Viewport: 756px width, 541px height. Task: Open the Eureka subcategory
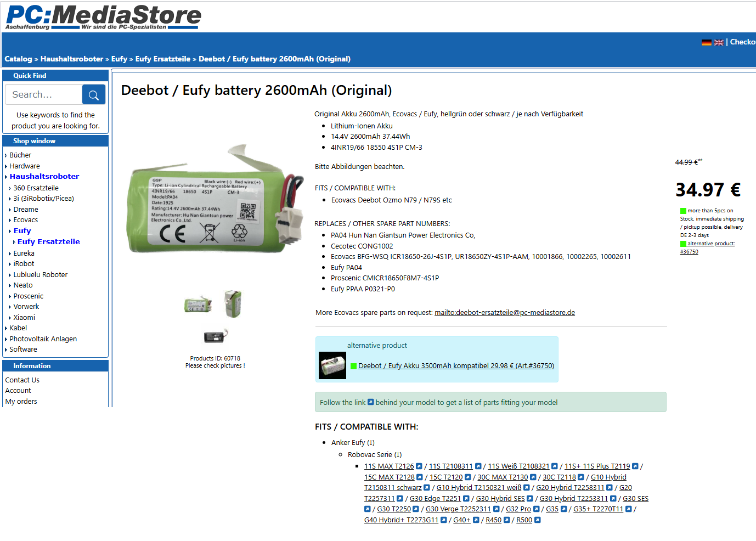pos(24,253)
